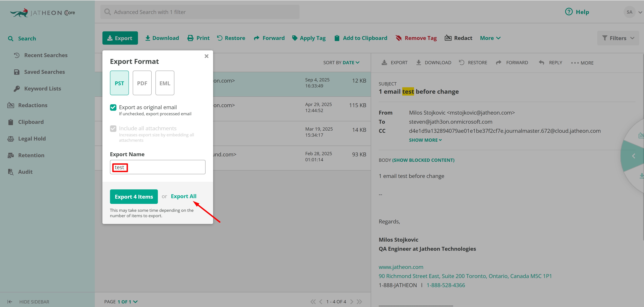Click the Forward arrow toolbar icon
The height and width of the screenshot is (307, 644).
tap(257, 38)
